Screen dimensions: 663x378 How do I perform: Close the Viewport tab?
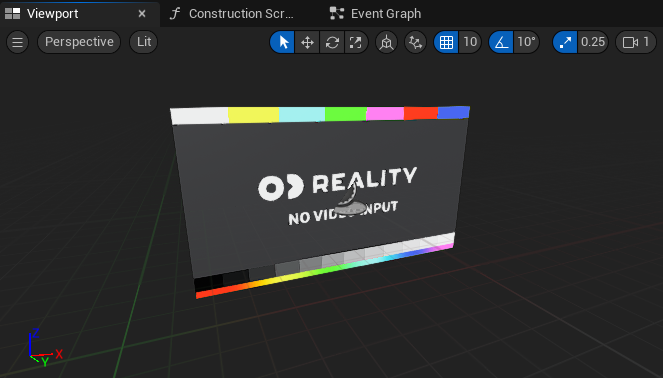[142, 14]
